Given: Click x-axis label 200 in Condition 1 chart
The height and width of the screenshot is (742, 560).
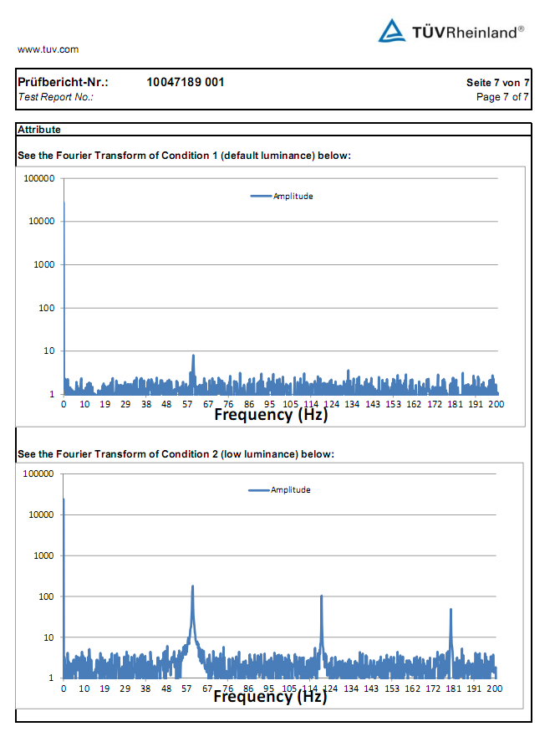Looking at the screenshot, I should point(496,404).
